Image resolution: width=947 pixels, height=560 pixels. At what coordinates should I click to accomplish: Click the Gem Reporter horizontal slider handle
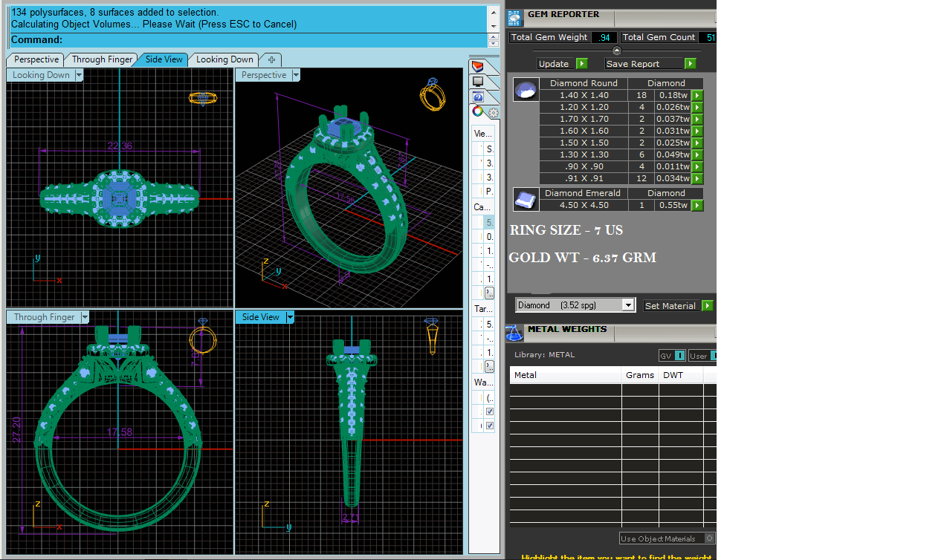616,51
